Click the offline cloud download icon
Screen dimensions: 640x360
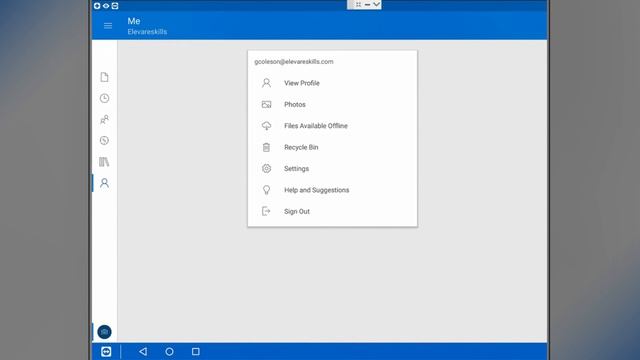[x=267, y=126]
